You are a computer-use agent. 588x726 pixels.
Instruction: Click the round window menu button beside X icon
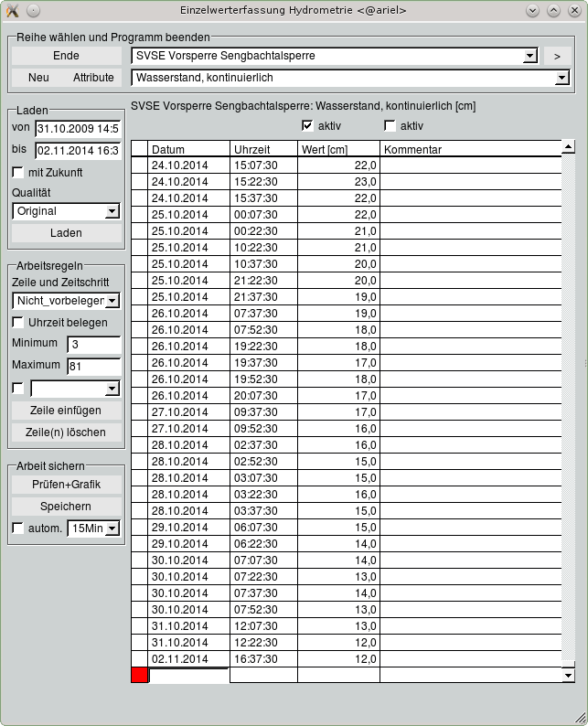pos(33,10)
